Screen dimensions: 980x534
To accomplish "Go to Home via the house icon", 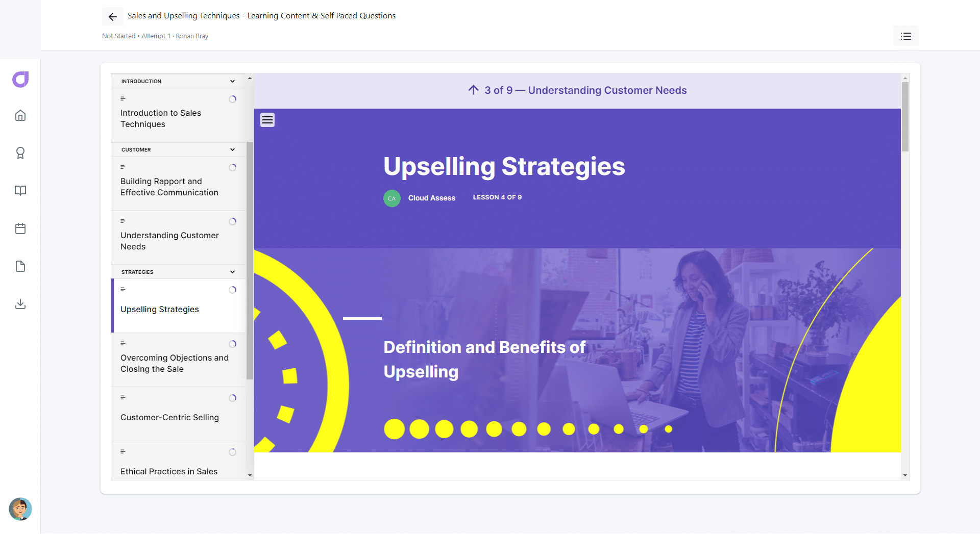I will [20, 115].
